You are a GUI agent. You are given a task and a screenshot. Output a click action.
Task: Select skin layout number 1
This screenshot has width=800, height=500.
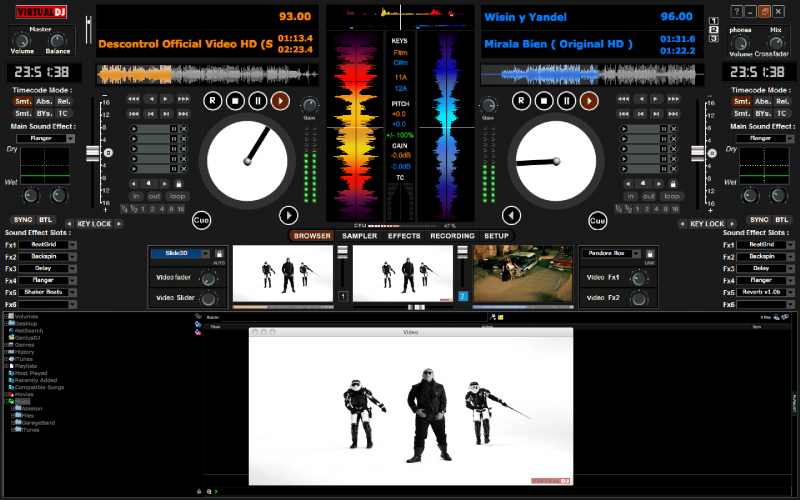(x=714, y=21)
